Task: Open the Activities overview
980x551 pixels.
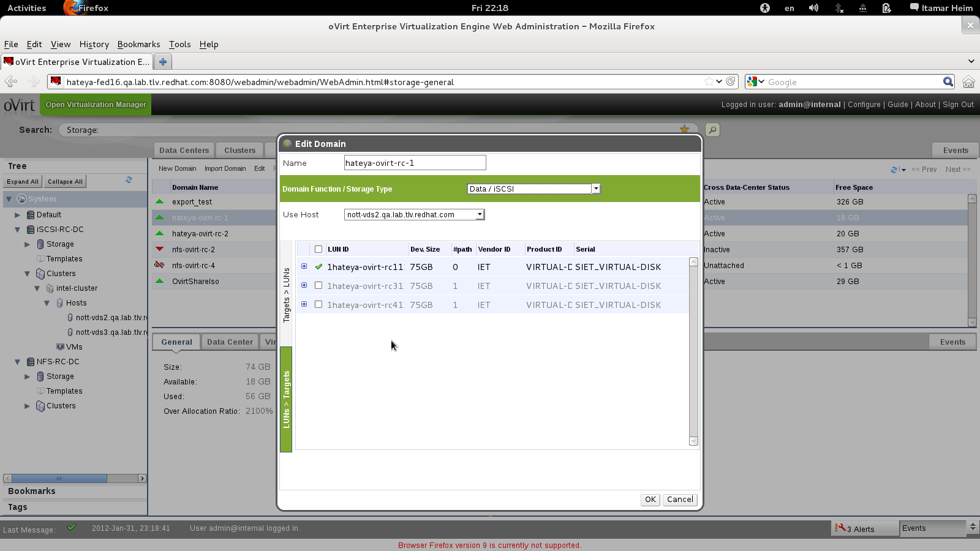Action: click(x=27, y=8)
